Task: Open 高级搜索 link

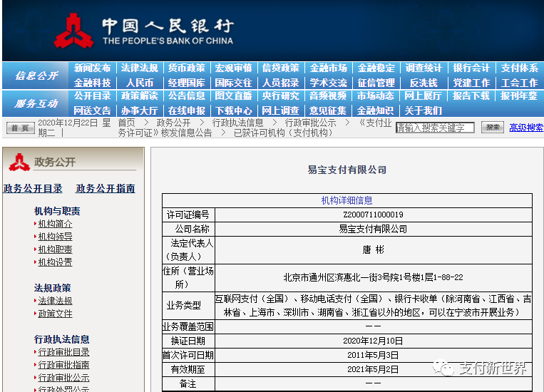Action: click(526, 128)
